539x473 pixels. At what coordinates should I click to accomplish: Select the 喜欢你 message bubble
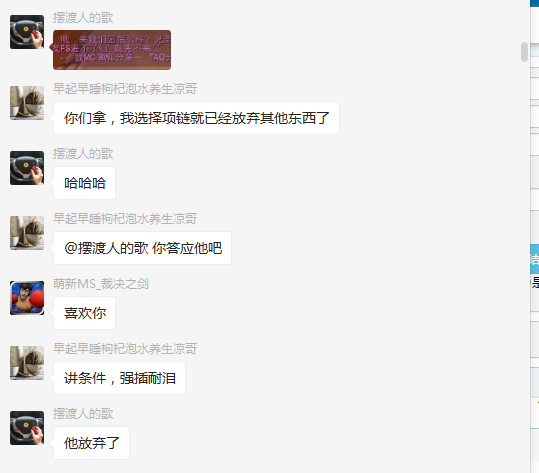click(85, 313)
